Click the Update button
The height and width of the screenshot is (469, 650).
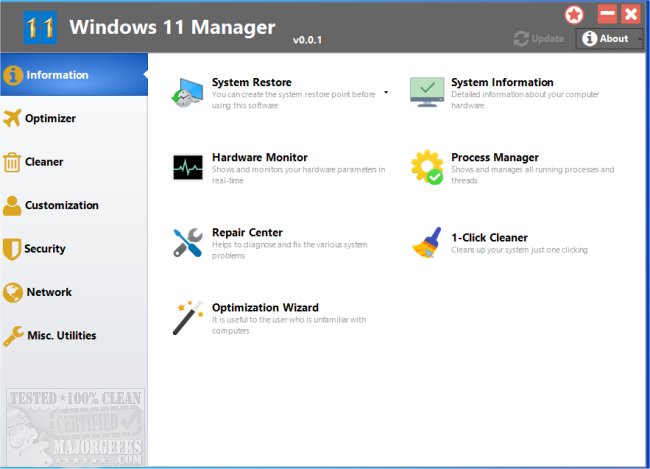click(x=539, y=39)
